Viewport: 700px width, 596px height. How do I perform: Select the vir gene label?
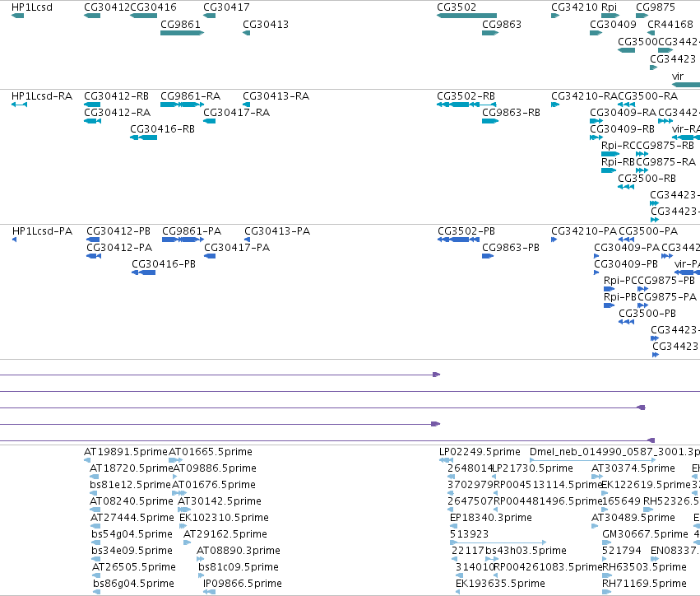pos(678,77)
